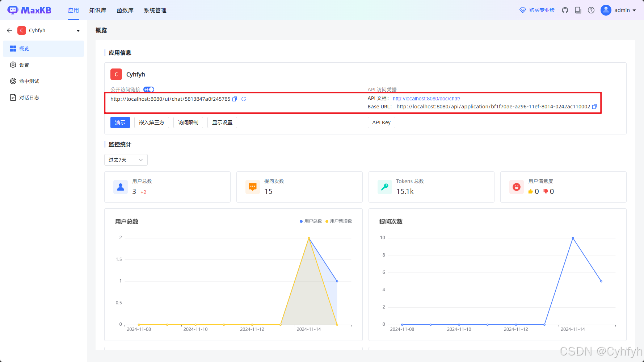Switch to the 函数库 tab
This screenshot has width=644, height=362.
click(125, 10)
